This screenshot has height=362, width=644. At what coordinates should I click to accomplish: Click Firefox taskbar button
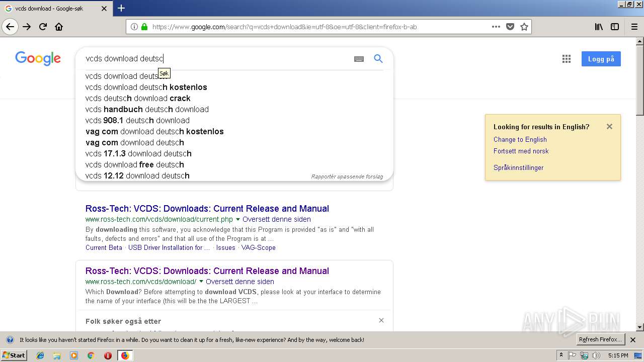(x=125, y=355)
